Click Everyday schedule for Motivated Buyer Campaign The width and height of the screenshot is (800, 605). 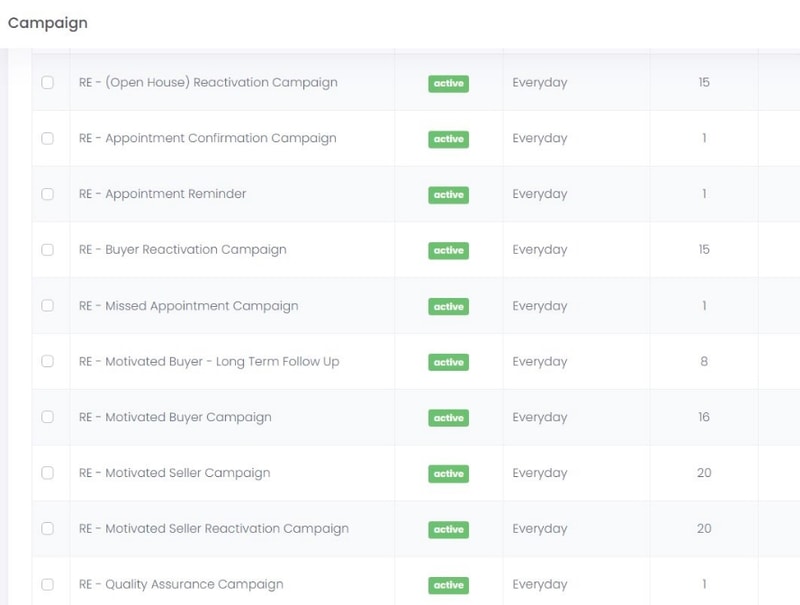(x=539, y=417)
